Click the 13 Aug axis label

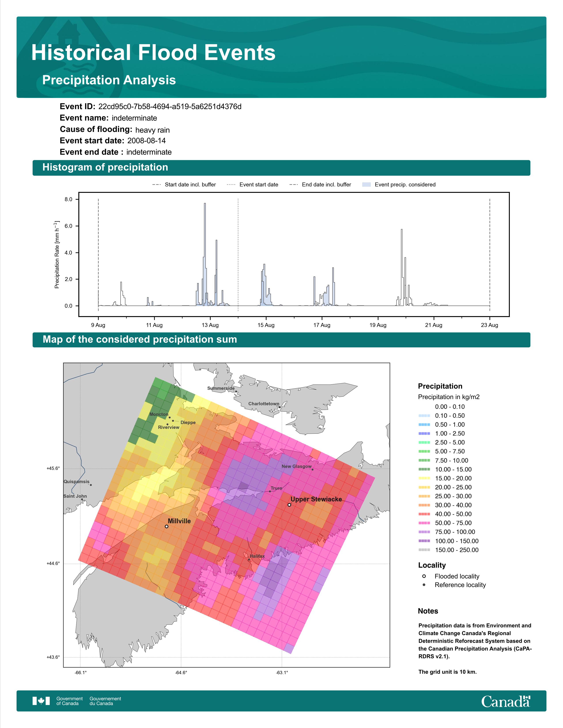210,325
